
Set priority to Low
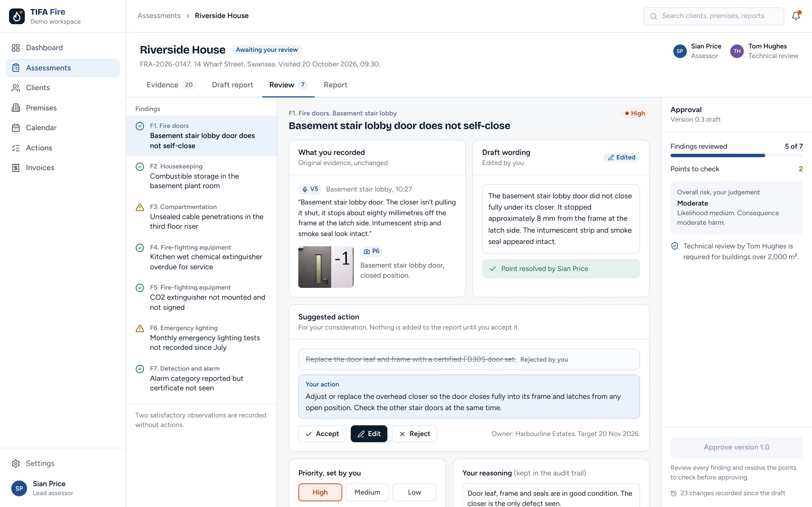pyautogui.click(x=414, y=492)
